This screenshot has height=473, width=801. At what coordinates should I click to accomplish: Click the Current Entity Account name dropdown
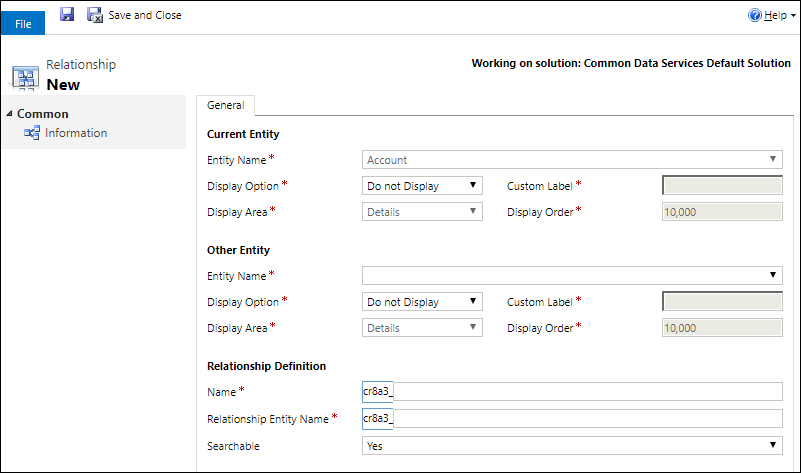571,160
